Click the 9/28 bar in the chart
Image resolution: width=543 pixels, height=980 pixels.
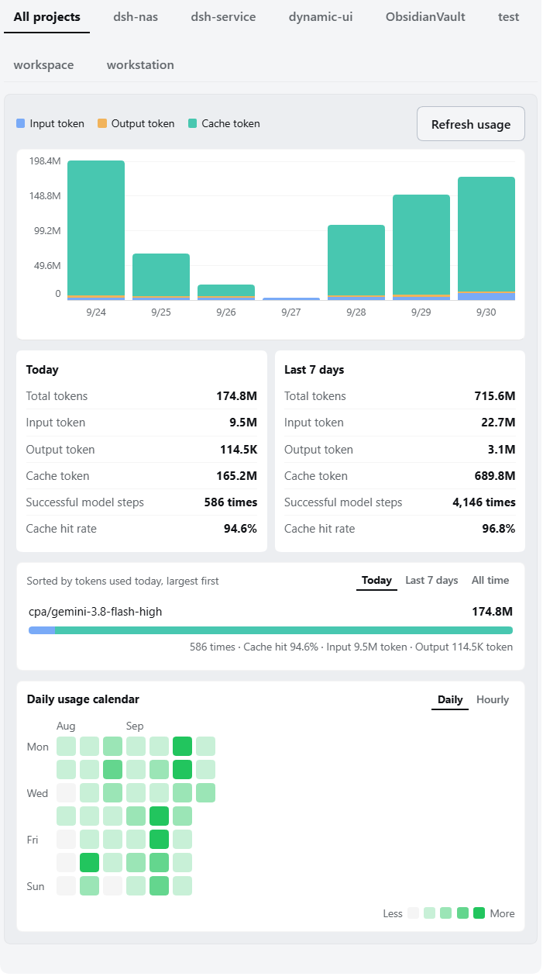coord(356,262)
